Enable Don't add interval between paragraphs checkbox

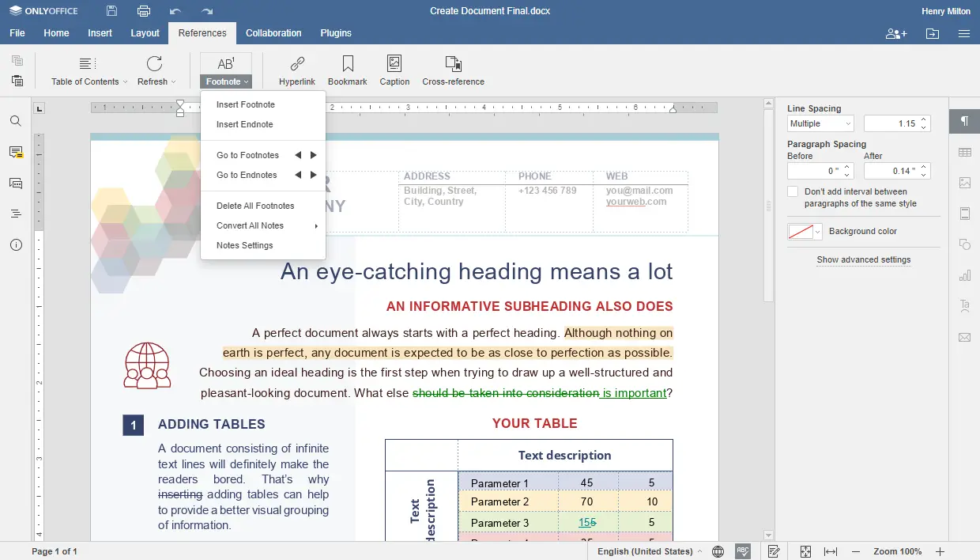pyautogui.click(x=793, y=192)
